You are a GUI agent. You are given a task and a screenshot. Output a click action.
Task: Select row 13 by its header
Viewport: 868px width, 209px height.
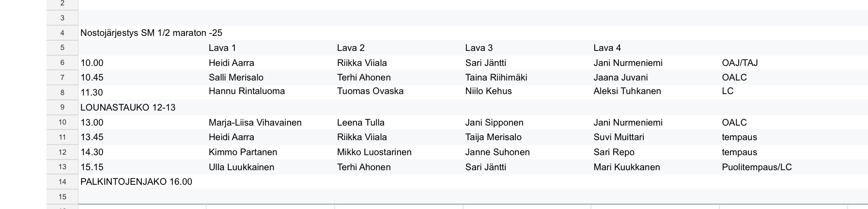pos(62,167)
